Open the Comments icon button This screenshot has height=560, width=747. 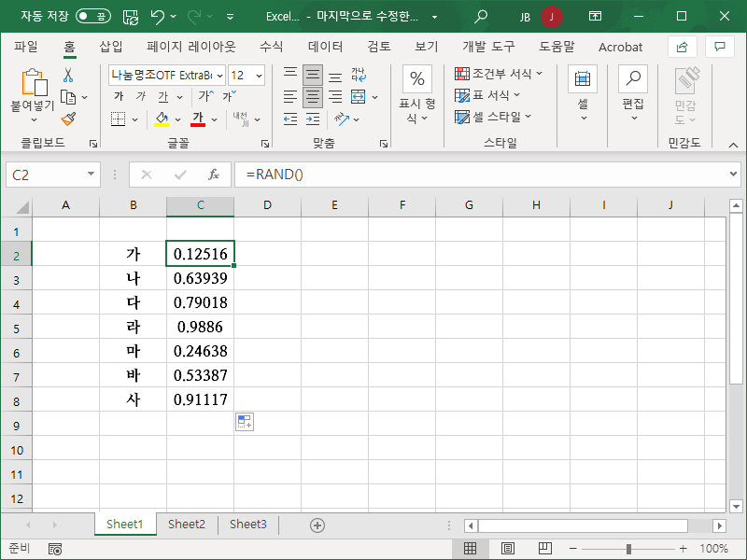pos(720,47)
